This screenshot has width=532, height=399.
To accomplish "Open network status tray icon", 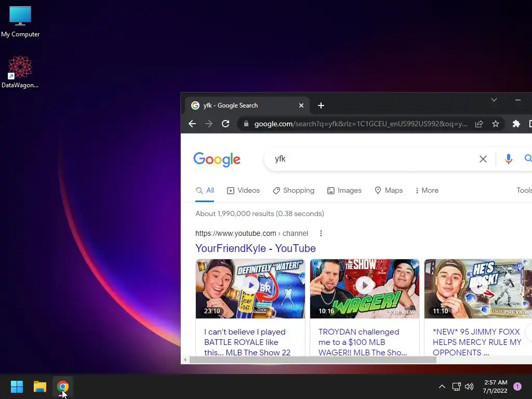I will pos(456,387).
